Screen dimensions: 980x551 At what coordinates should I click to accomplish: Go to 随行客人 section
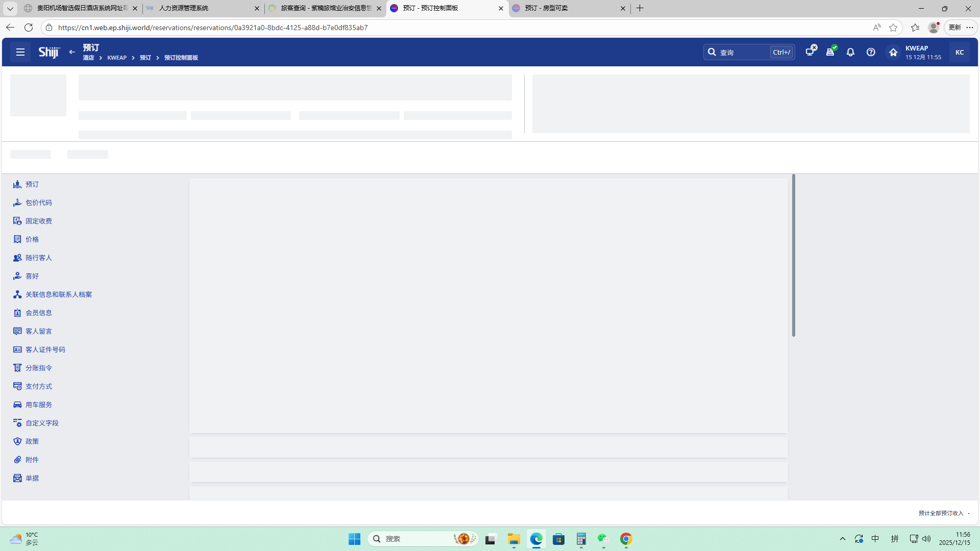[x=39, y=258]
